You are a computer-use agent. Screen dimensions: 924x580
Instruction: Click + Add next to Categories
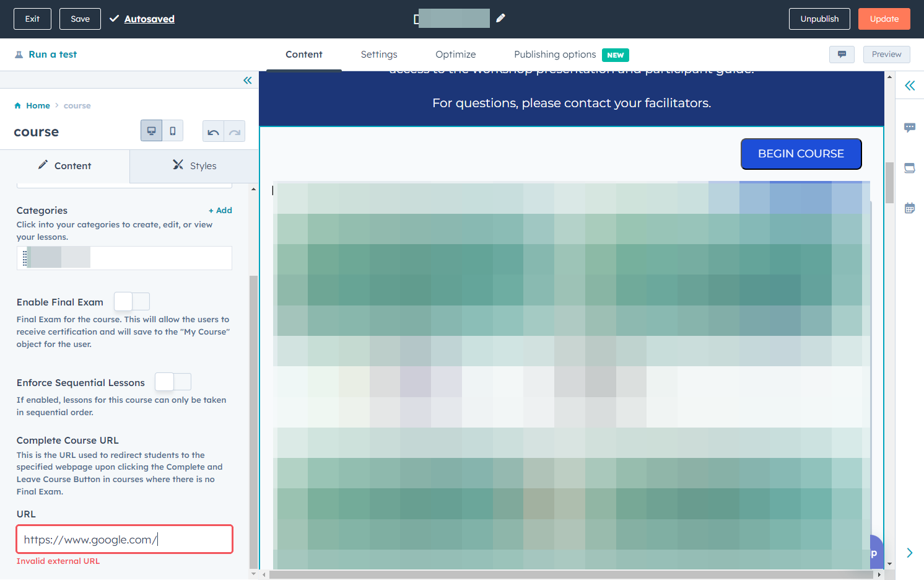click(220, 211)
